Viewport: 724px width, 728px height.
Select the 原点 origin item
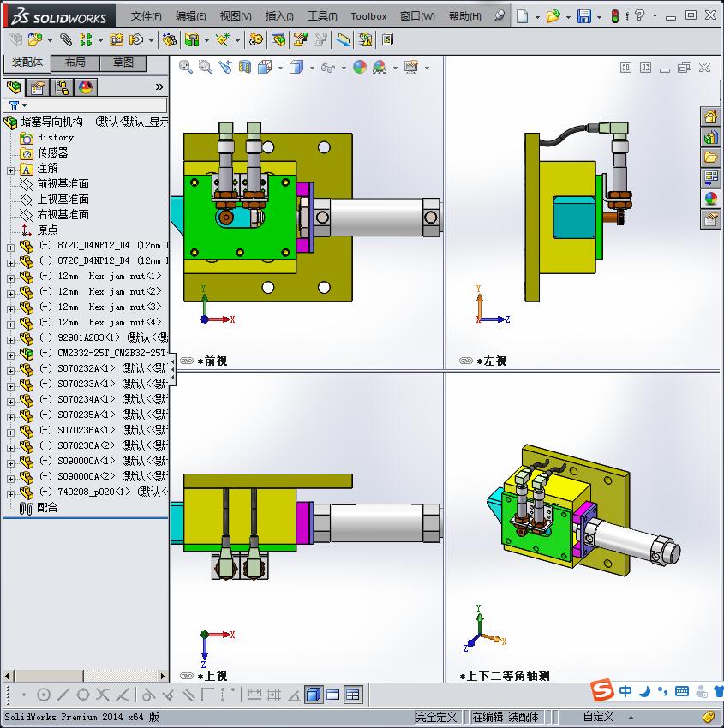(47, 230)
